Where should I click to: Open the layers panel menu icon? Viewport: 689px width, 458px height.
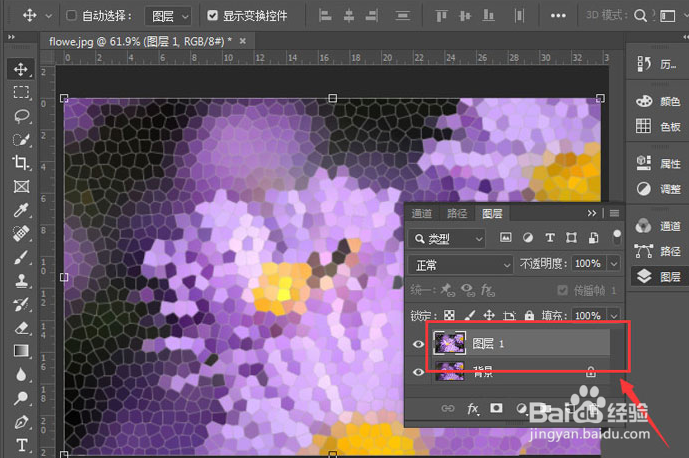pos(615,213)
